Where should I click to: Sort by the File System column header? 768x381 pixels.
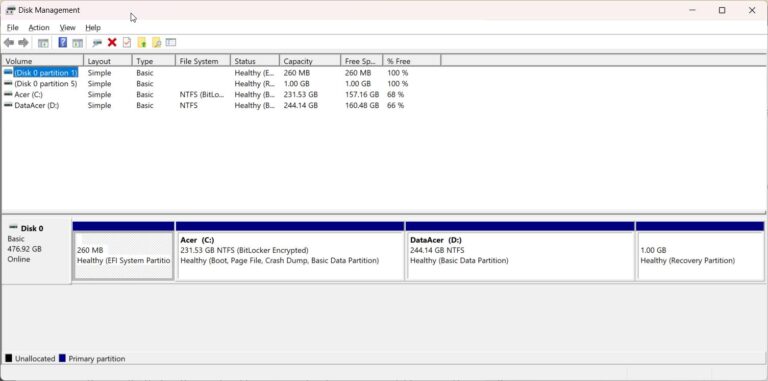click(x=203, y=61)
